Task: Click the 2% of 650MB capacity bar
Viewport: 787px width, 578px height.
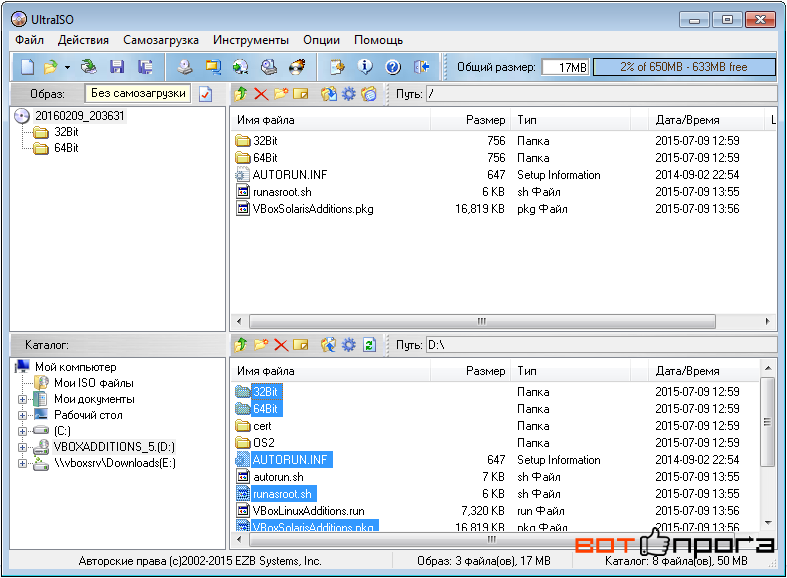Action: tap(684, 67)
